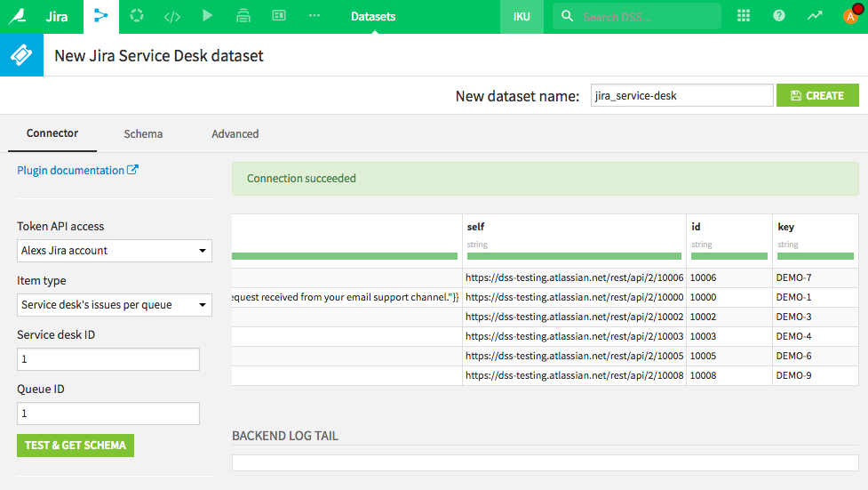Switch to the Advanced tab
Screen dimensions: 868x490
(x=235, y=133)
